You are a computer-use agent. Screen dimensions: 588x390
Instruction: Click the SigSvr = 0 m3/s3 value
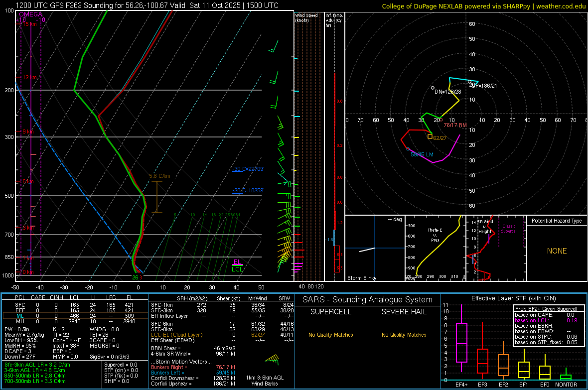(x=110, y=357)
